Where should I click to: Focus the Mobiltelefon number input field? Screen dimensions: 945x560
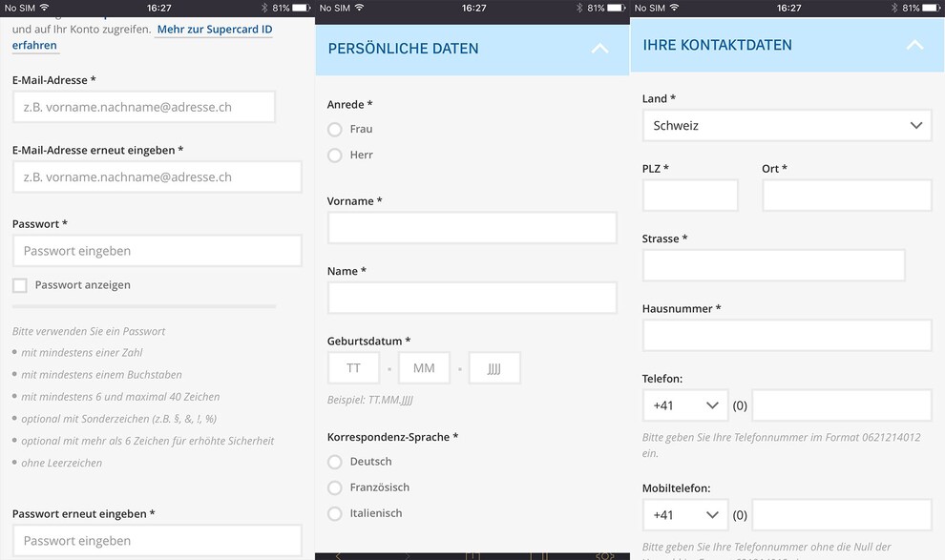[842, 515]
